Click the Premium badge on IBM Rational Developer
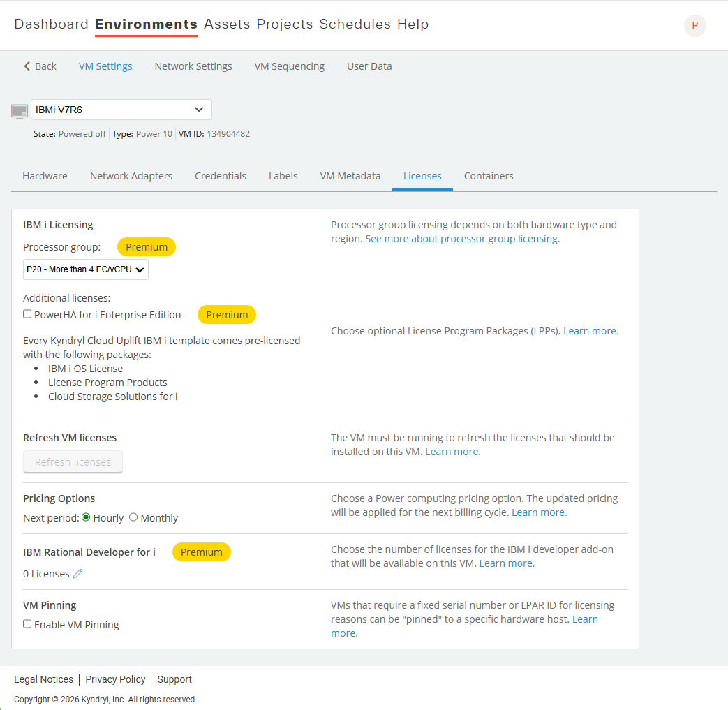The height and width of the screenshot is (710, 728). [201, 552]
